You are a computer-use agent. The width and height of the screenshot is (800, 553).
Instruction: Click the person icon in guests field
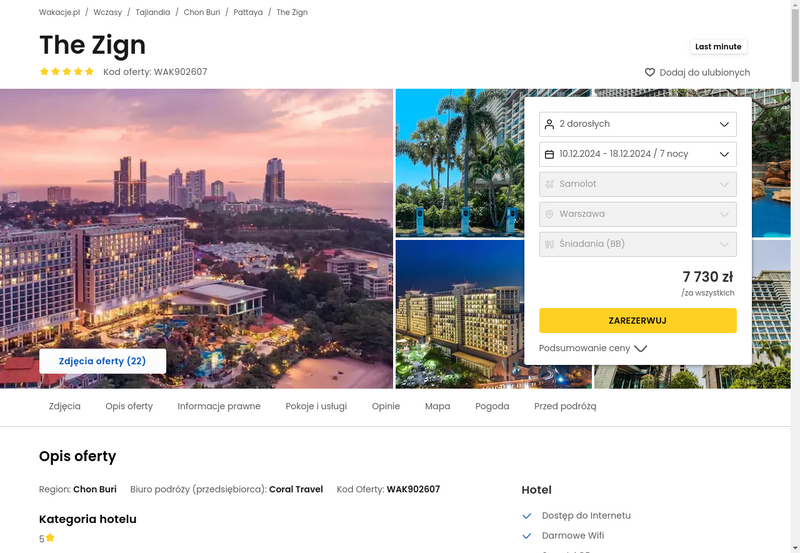(549, 124)
